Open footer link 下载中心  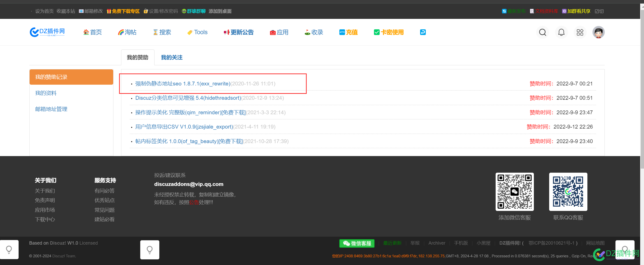[45, 219]
